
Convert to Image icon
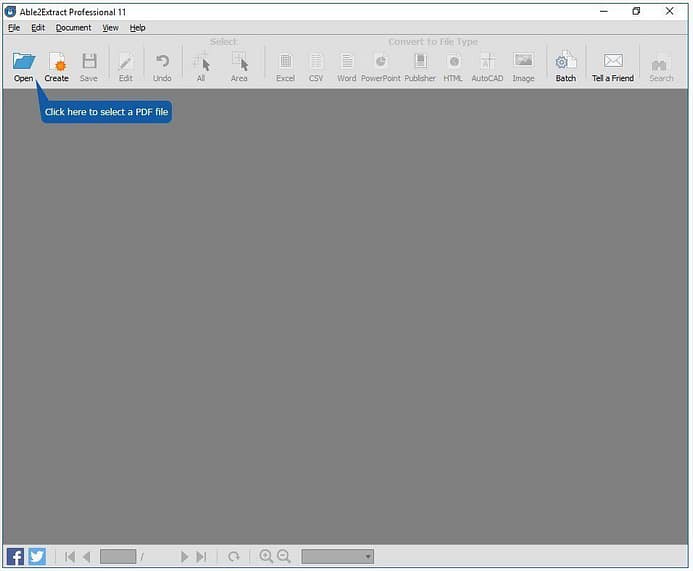523,60
